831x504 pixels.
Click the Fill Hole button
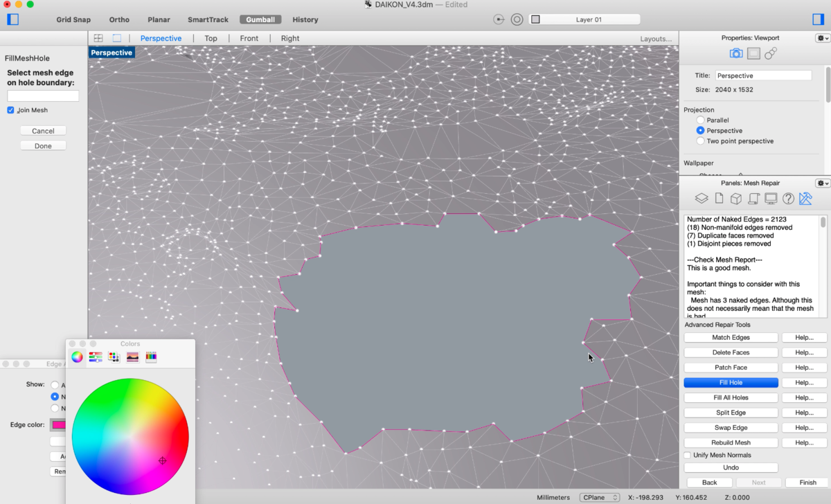(731, 383)
